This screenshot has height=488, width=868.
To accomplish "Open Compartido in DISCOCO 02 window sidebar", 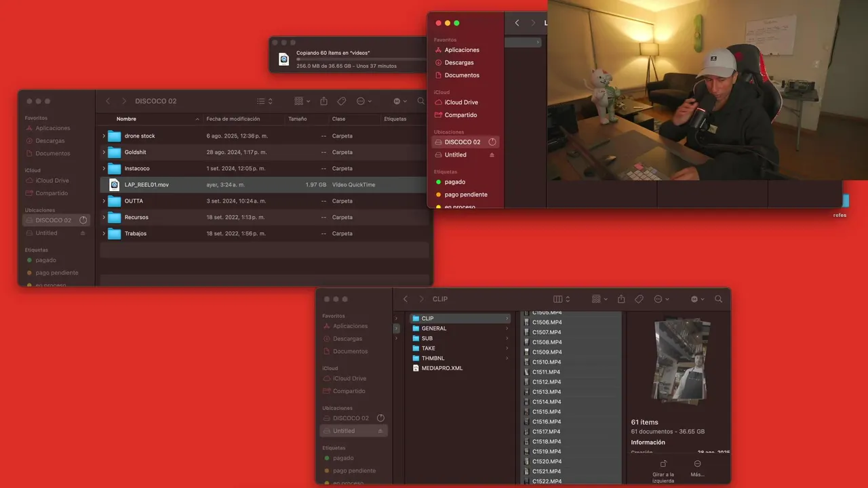I will point(47,193).
